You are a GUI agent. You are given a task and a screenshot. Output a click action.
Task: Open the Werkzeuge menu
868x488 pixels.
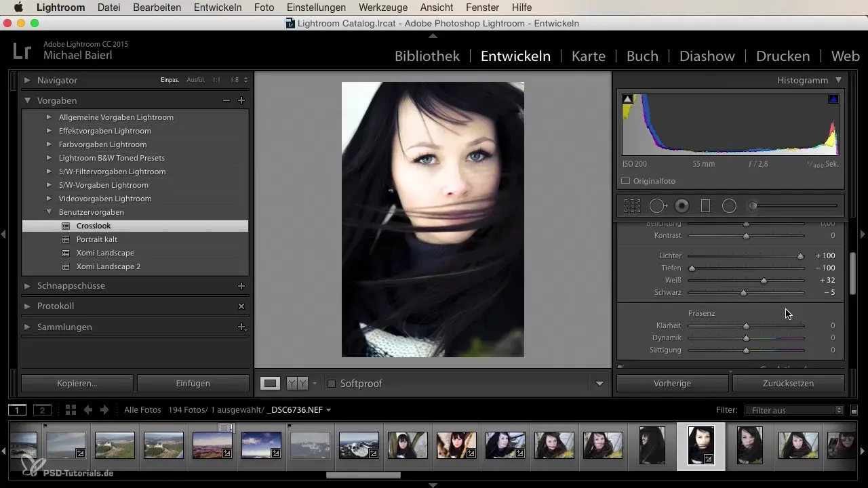tap(384, 7)
